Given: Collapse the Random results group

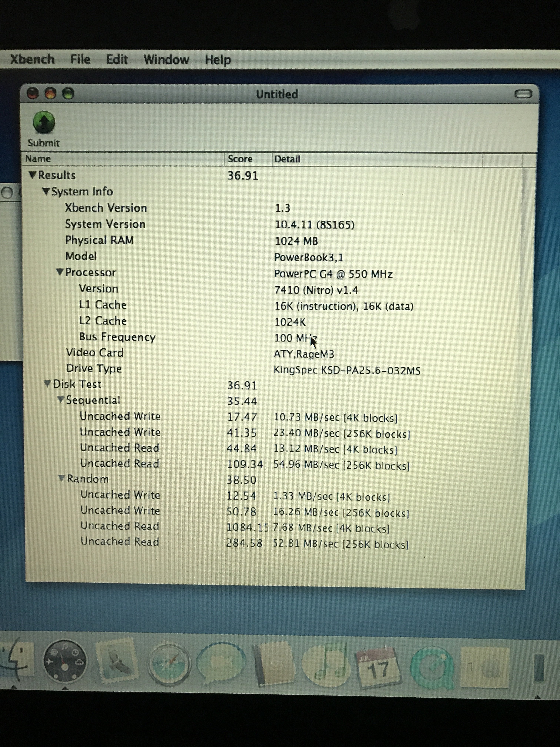Looking at the screenshot, I should [61, 478].
